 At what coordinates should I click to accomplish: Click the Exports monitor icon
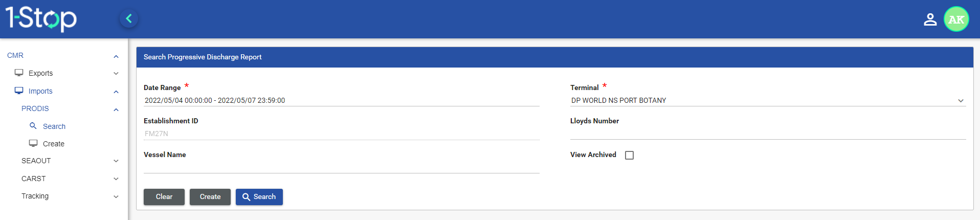pyautogui.click(x=19, y=73)
